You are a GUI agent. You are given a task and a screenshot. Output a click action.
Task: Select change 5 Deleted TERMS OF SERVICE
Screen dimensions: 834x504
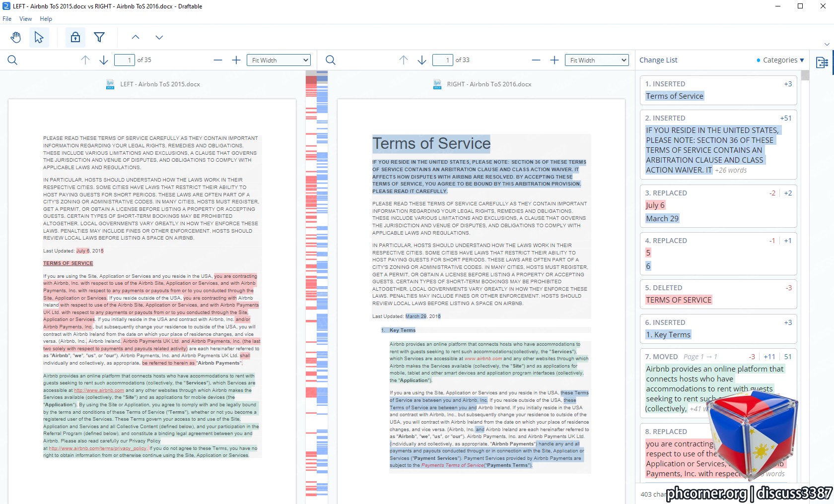tap(718, 294)
